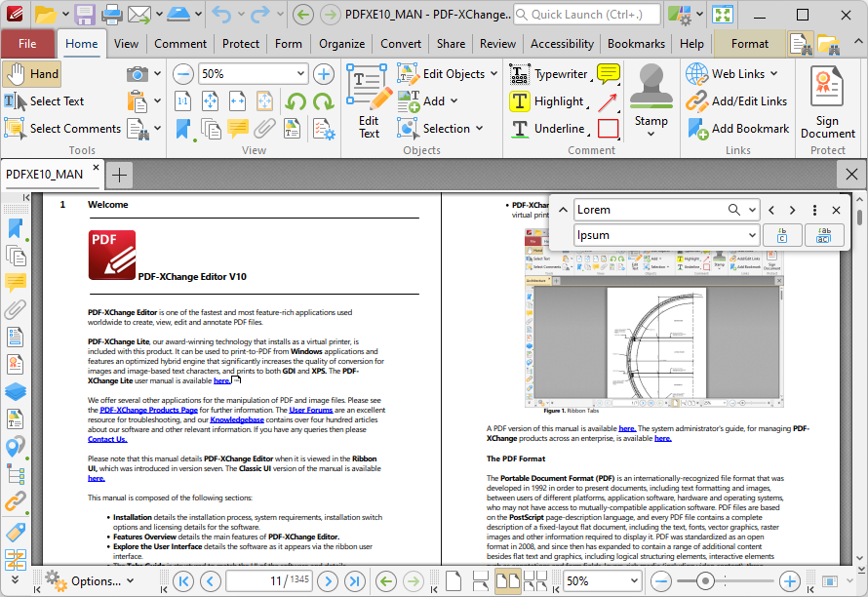Rotate view counter-clockwise
This screenshot has width=868, height=597.
pos(296,101)
